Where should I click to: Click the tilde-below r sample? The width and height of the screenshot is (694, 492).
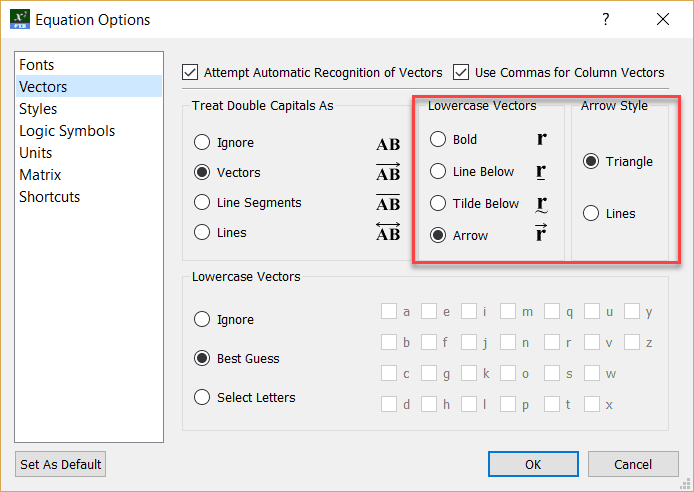[x=542, y=204]
